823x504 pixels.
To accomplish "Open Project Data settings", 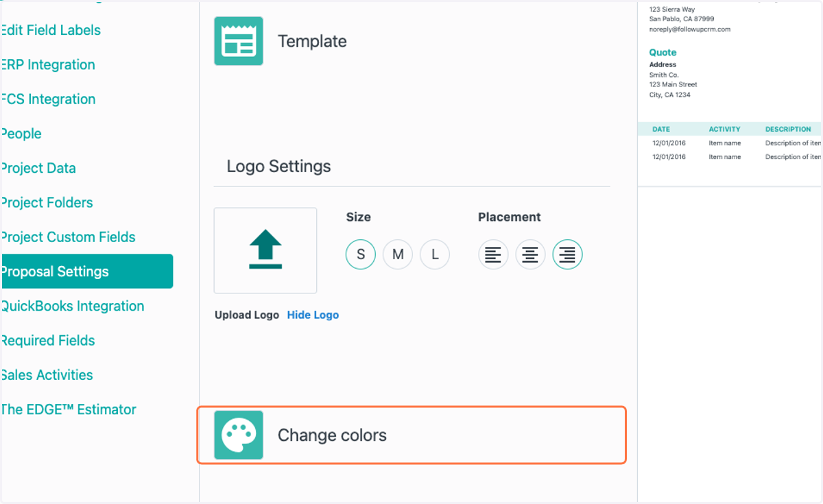I will (x=38, y=168).
